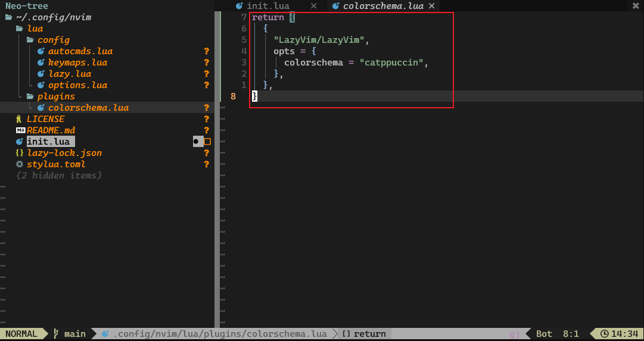Image resolution: width=644 pixels, height=341 pixels.
Task: Click the Lua icon beside options.lua
Action: click(x=41, y=85)
